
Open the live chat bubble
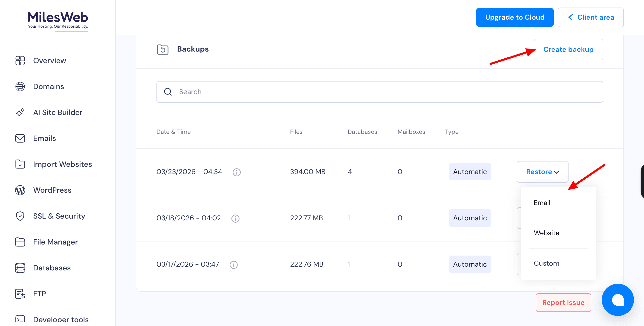click(618, 300)
